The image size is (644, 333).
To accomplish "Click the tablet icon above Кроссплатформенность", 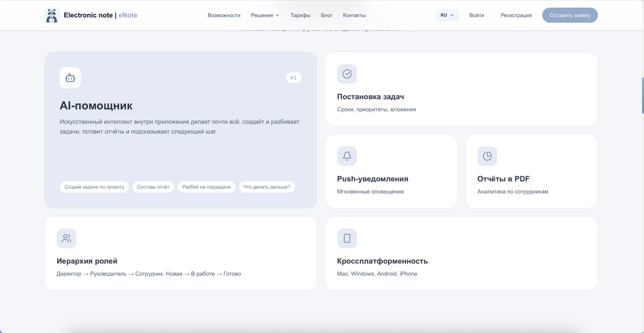I will [x=347, y=238].
